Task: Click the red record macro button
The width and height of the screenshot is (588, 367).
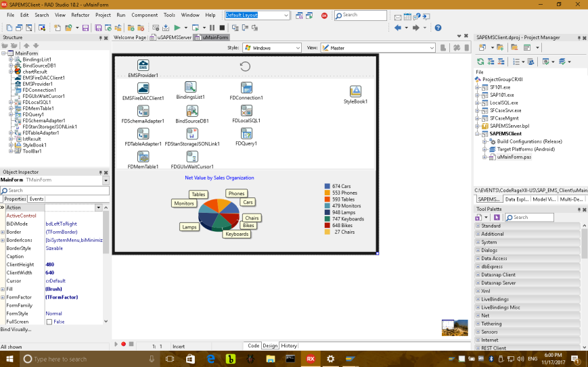Action: coord(123,344)
